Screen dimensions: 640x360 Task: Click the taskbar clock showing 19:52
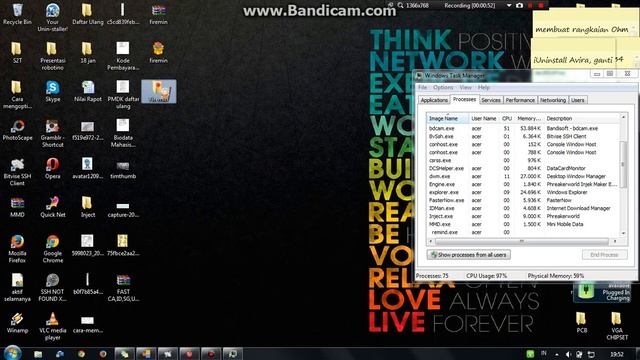tap(617, 354)
